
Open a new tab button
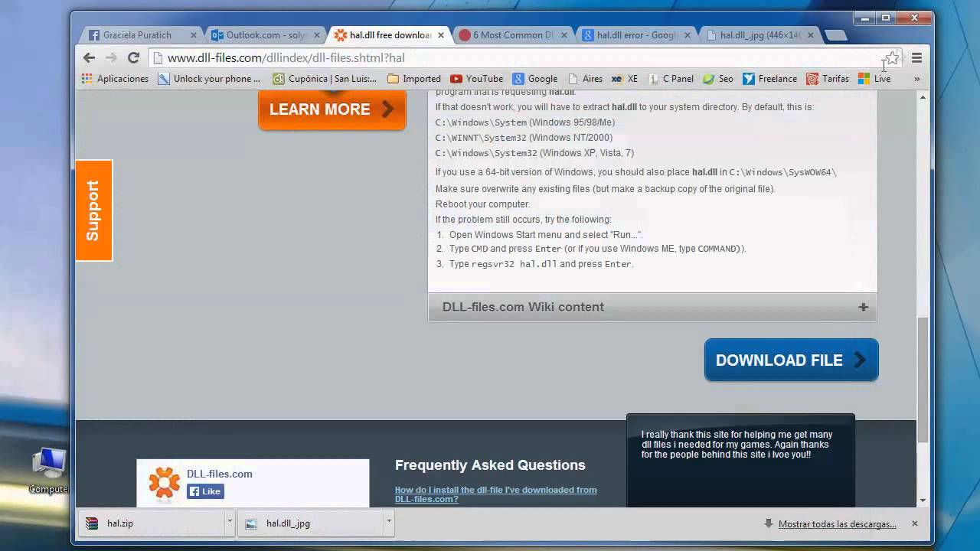click(x=835, y=35)
